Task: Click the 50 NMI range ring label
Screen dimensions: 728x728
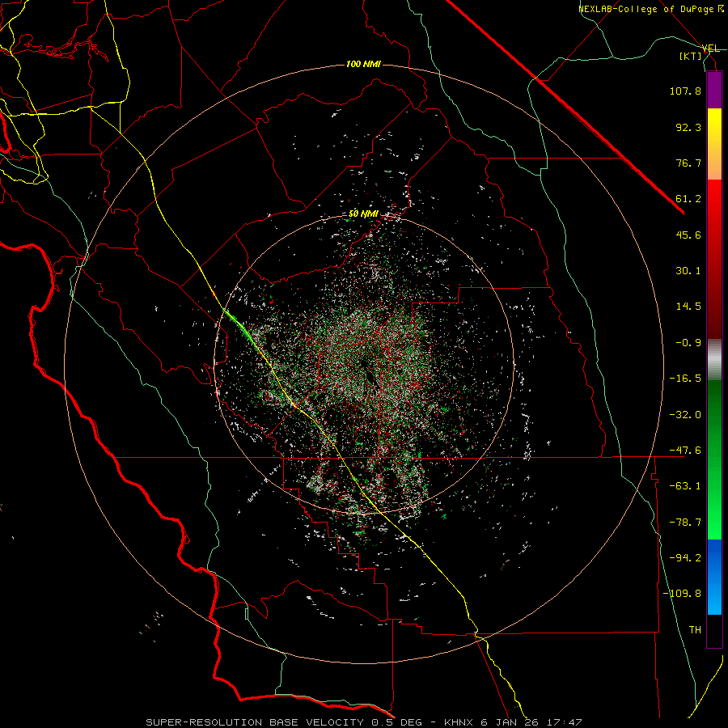Action: (363, 214)
